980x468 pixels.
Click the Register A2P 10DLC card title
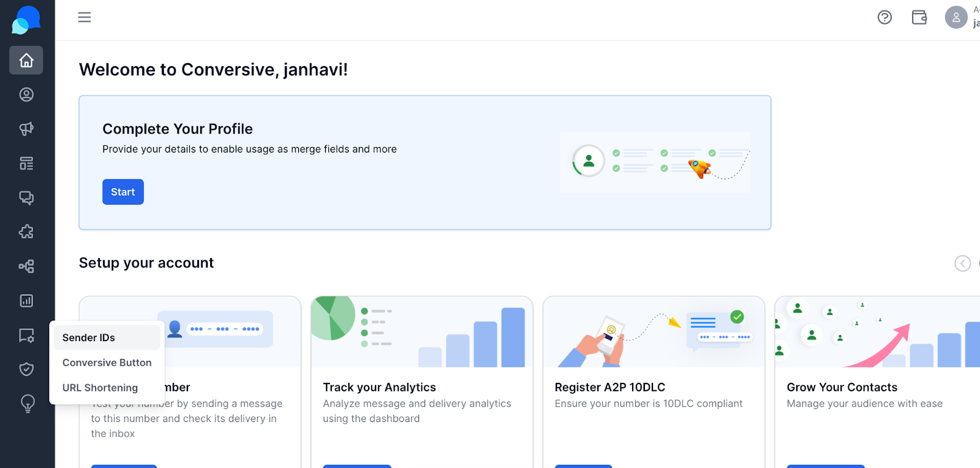pos(610,387)
